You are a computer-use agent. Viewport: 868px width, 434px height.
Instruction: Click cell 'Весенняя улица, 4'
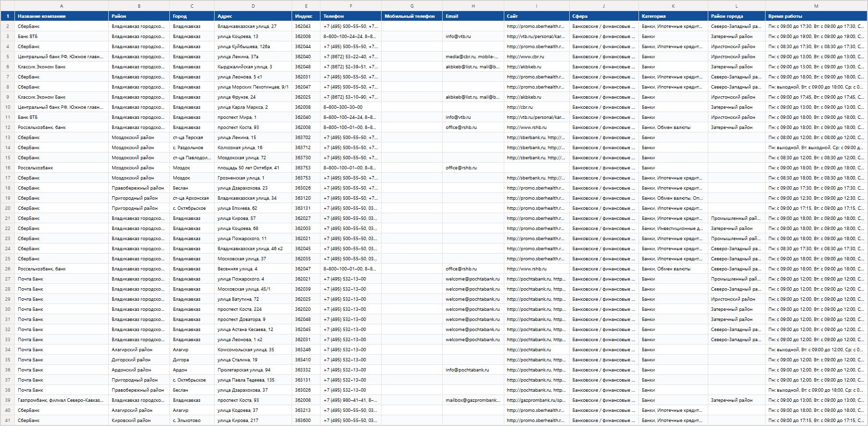pyautogui.click(x=253, y=269)
